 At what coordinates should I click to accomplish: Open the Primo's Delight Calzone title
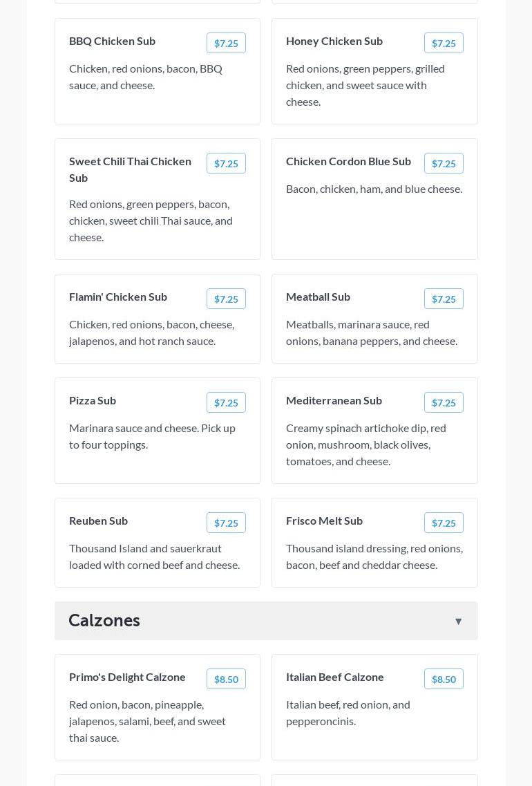[x=127, y=677]
